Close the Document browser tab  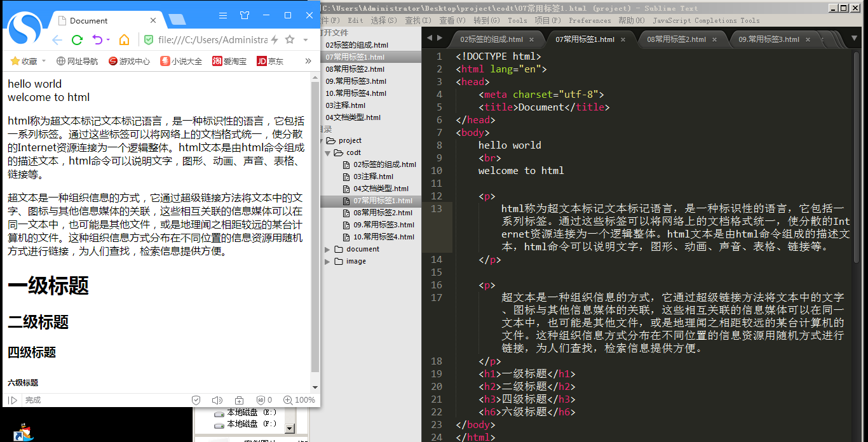[153, 20]
